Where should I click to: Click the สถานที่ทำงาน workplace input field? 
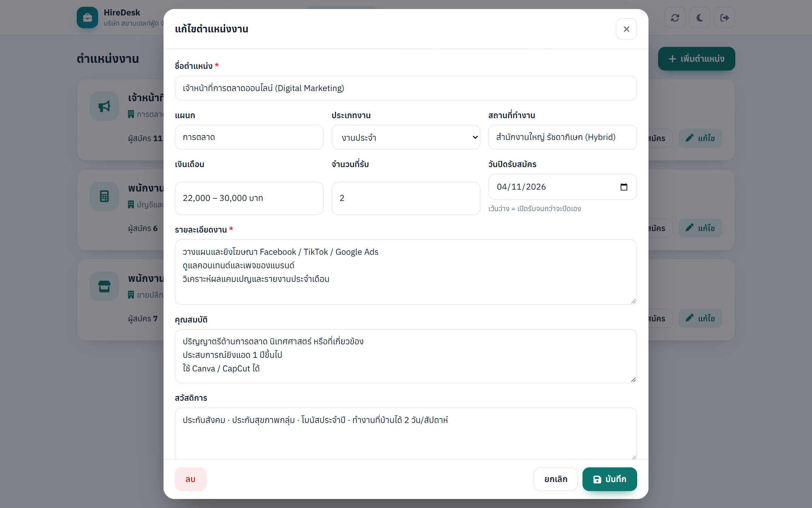[562, 137]
